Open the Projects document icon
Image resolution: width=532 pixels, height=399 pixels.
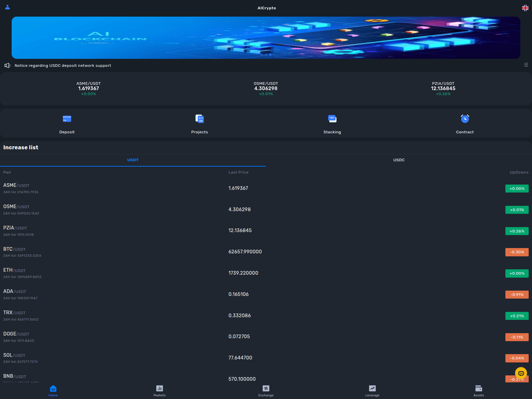199,119
